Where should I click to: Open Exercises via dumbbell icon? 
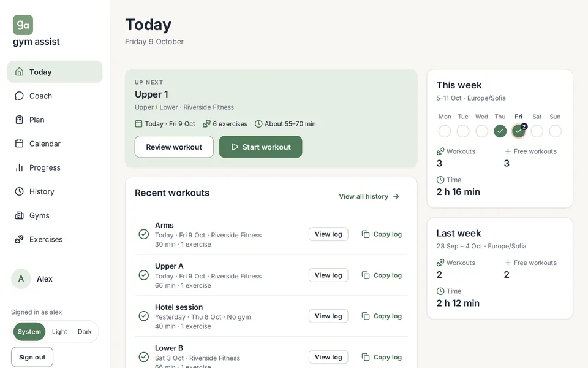coord(19,239)
